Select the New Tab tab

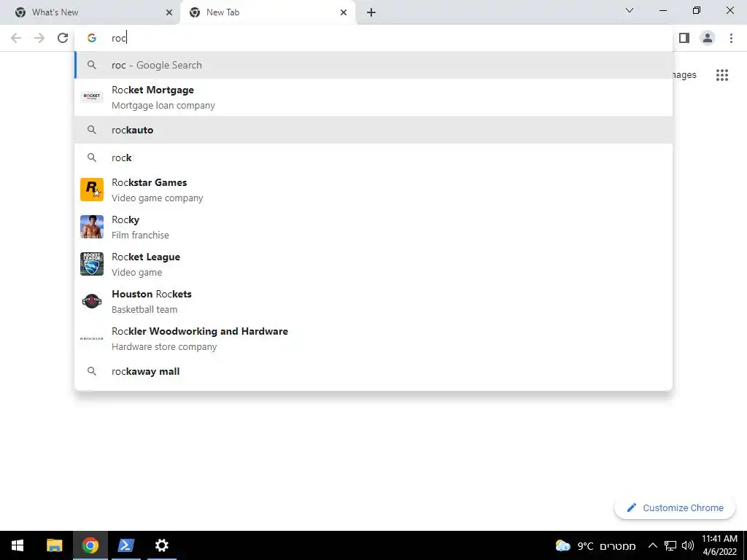pos(267,12)
